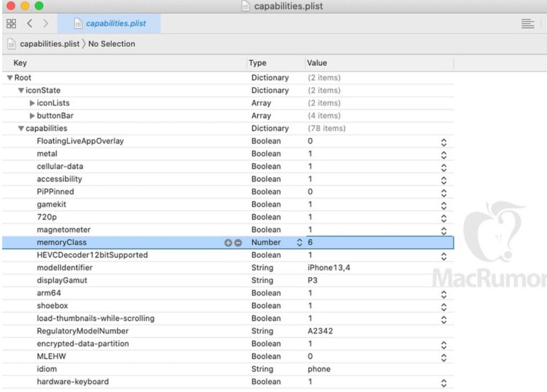
Task: Open value stepper for magnetometer
Action: pos(443,231)
